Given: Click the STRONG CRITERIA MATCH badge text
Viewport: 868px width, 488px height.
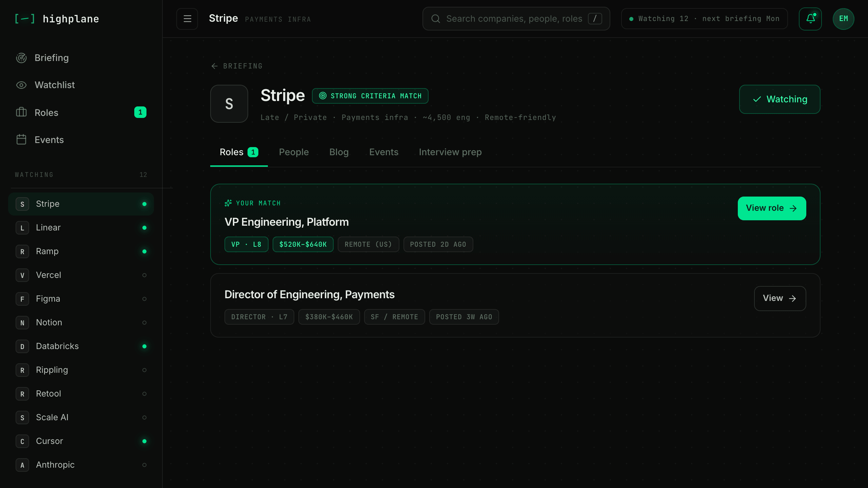Looking at the screenshot, I should point(376,96).
